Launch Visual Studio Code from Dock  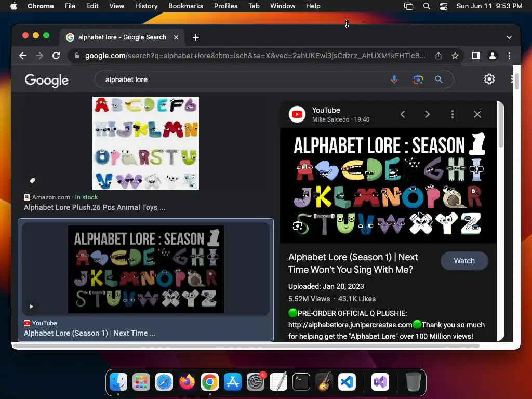347,382
